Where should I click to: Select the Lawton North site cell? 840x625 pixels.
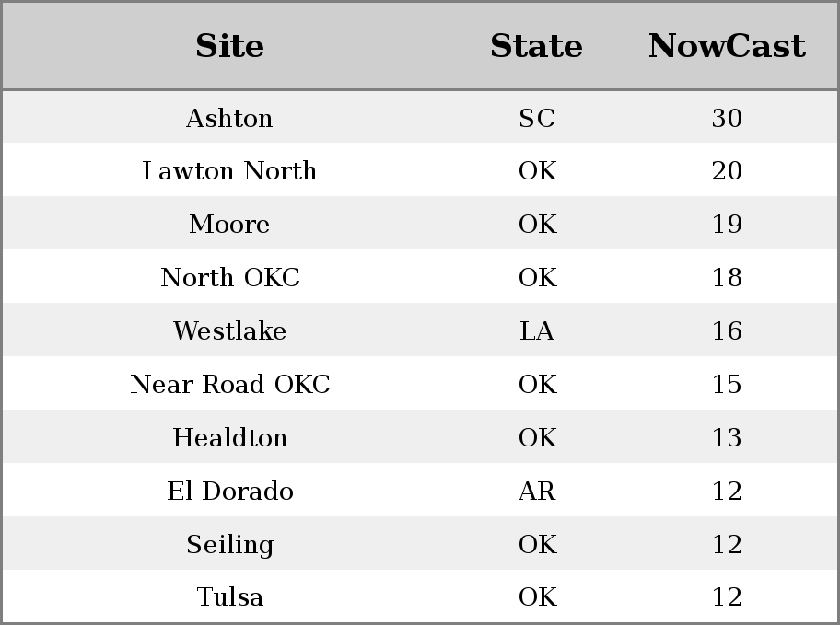coord(230,171)
